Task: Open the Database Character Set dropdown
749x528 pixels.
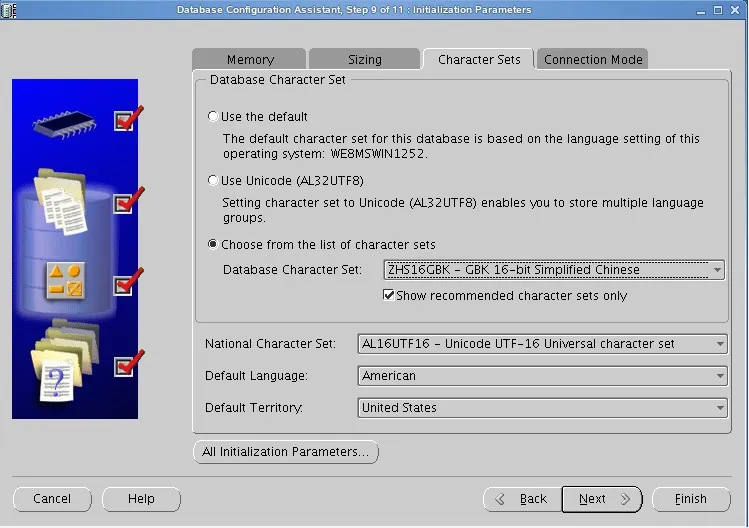Action: [554, 270]
